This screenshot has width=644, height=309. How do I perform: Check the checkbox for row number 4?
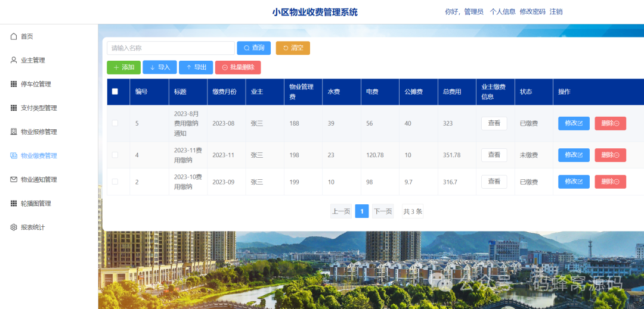[115, 155]
